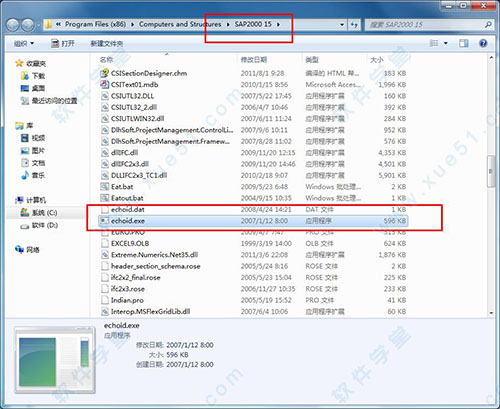Image resolution: width=500 pixels, height=409 pixels.
Task: Go back with the Back arrow button
Action: pyautogui.click(x=13, y=25)
